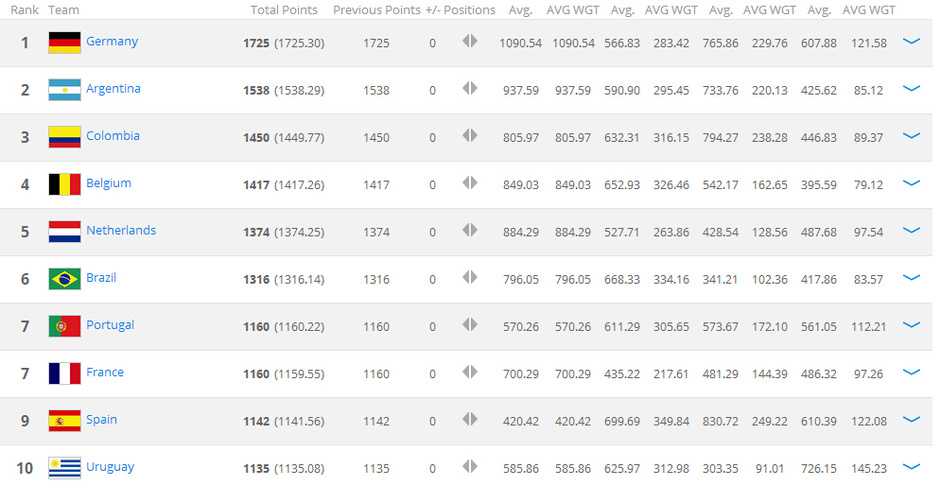
Task: Click the Portugal flag icon
Action: pos(64,326)
